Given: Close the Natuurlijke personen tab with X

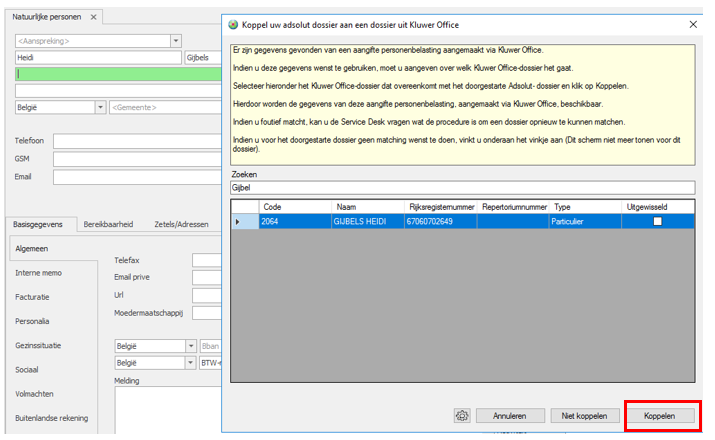Looking at the screenshot, I should coord(93,18).
